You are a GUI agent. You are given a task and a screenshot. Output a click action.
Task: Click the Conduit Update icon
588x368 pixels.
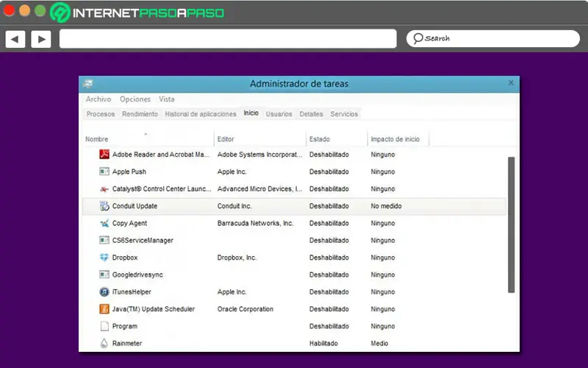(104, 206)
